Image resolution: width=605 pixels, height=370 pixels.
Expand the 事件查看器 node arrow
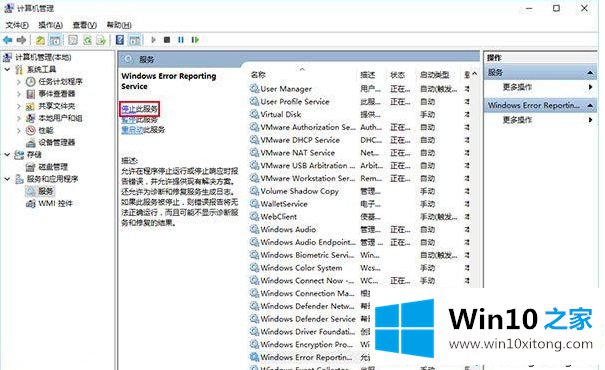pos(19,94)
